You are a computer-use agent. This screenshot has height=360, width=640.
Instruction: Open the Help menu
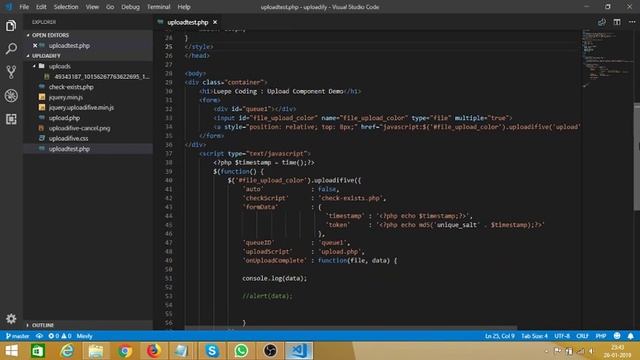(184, 7)
